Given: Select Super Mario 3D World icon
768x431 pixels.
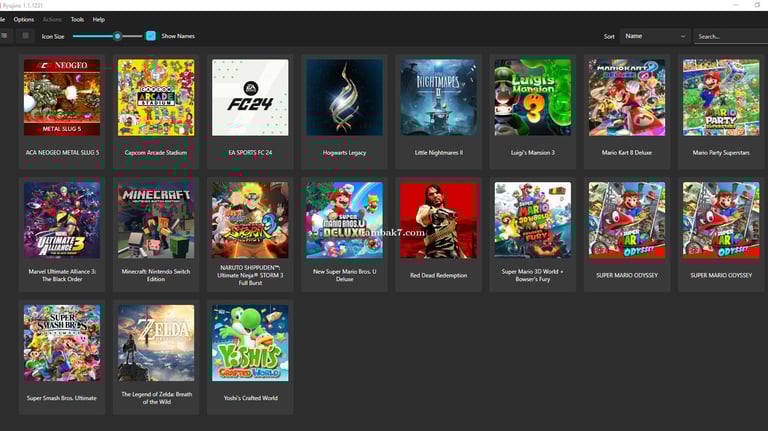Looking at the screenshot, I should (532, 220).
